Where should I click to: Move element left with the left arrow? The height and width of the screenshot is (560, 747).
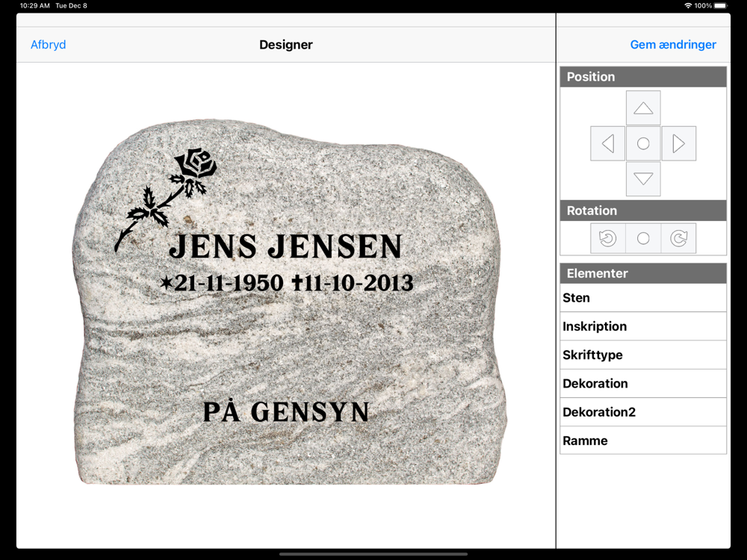coord(607,143)
